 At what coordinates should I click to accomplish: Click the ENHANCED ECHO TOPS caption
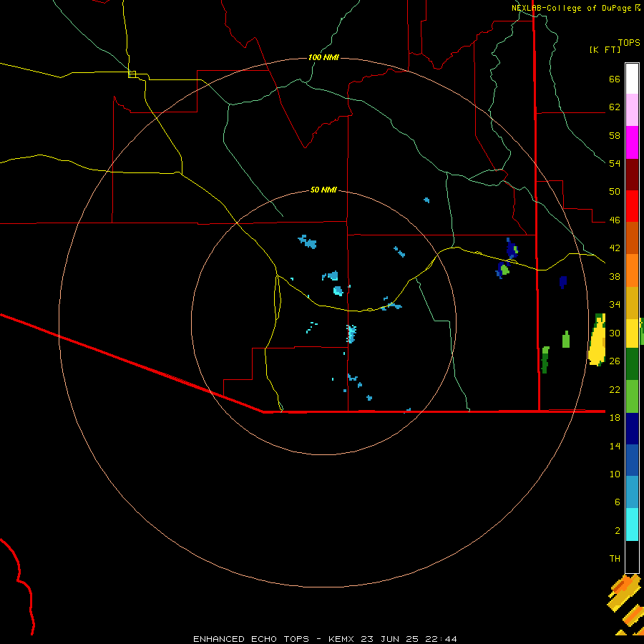click(251, 639)
